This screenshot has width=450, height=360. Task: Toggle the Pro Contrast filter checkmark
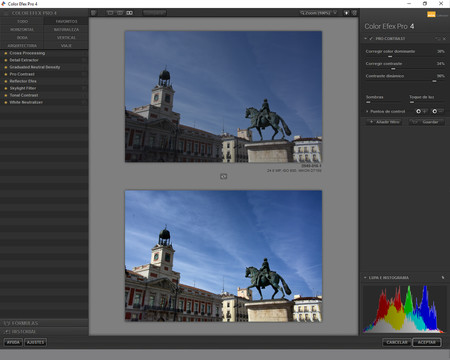tap(371, 39)
